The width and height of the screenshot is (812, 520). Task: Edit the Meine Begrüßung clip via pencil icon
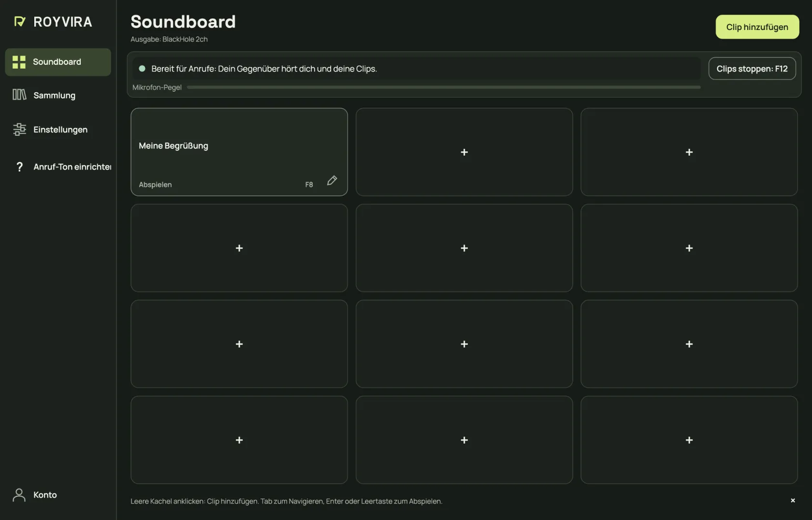coord(332,180)
